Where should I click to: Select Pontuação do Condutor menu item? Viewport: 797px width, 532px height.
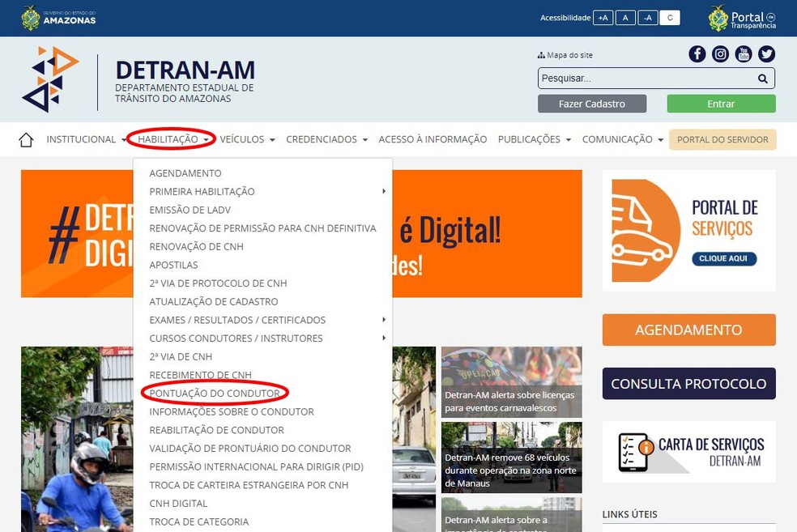215,394
